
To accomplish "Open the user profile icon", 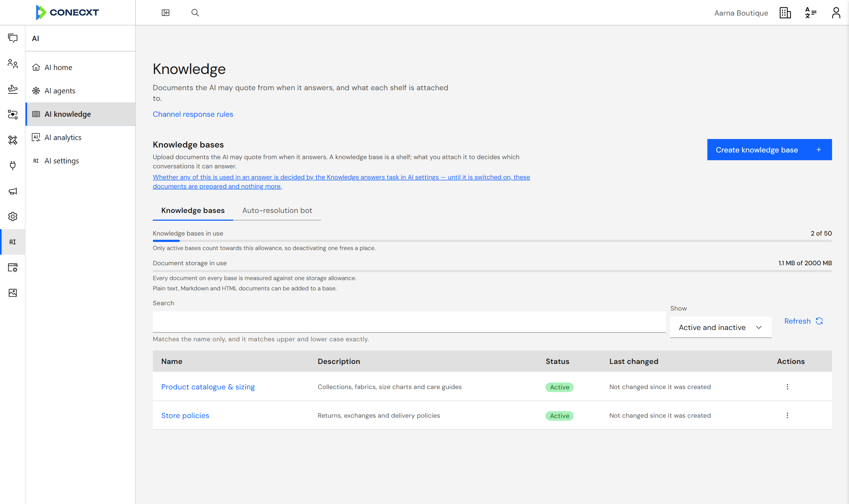I will [836, 13].
